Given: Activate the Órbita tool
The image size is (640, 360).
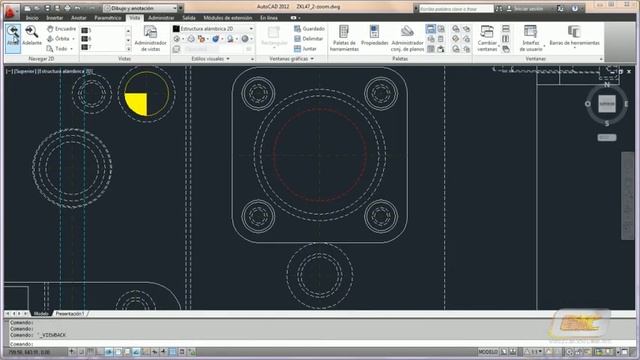Looking at the screenshot, I should coord(58,38).
